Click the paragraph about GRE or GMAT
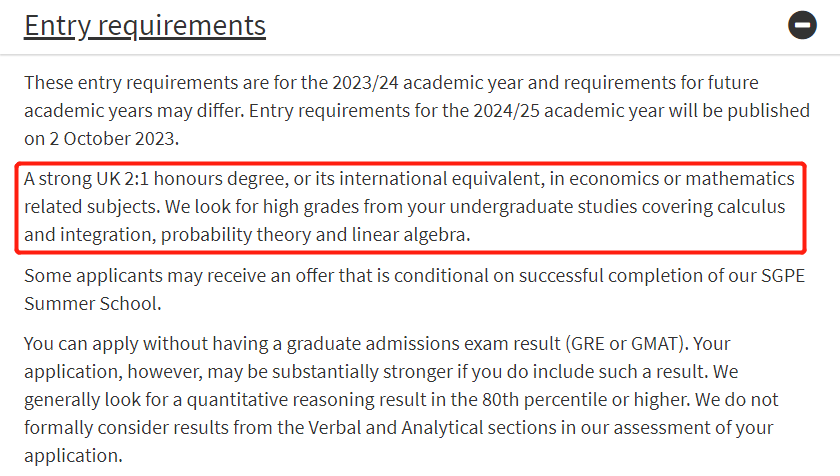The height and width of the screenshot is (476, 840). (x=401, y=399)
